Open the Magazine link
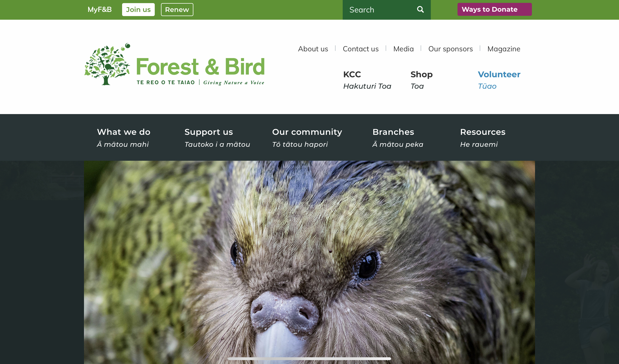 coord(504,49)
